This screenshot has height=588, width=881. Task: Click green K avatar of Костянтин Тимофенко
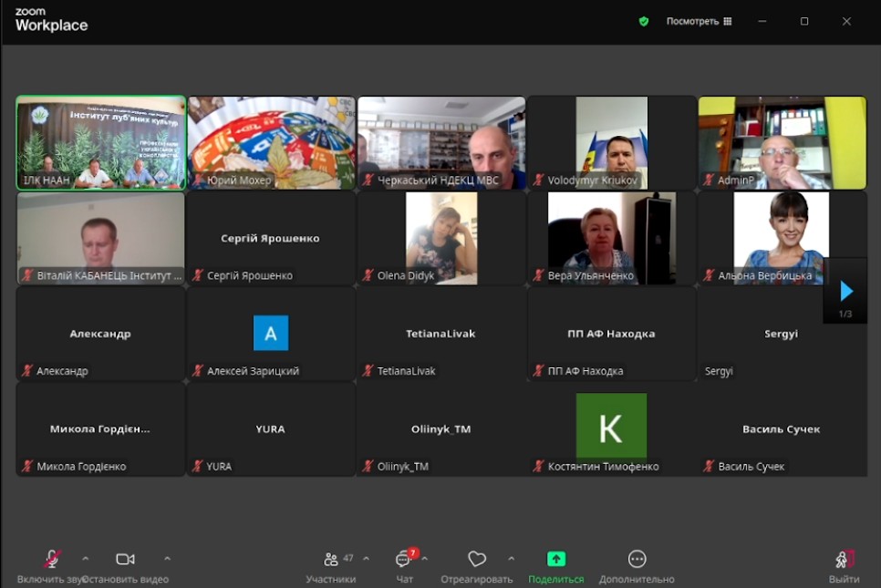(611, 428)
